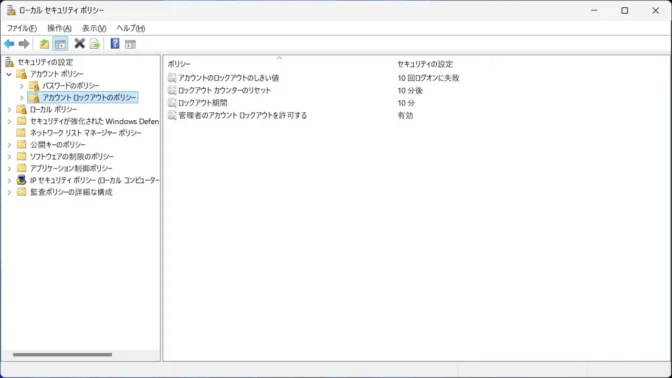Click the パスワードのポリシー folder icon
Screen dimensions: 672x378
tap(34, 86)
